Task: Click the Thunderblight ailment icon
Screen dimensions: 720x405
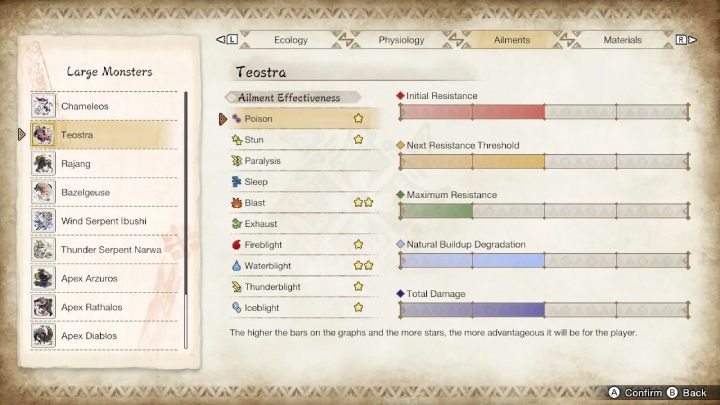Action: click(x=236, y=286)
